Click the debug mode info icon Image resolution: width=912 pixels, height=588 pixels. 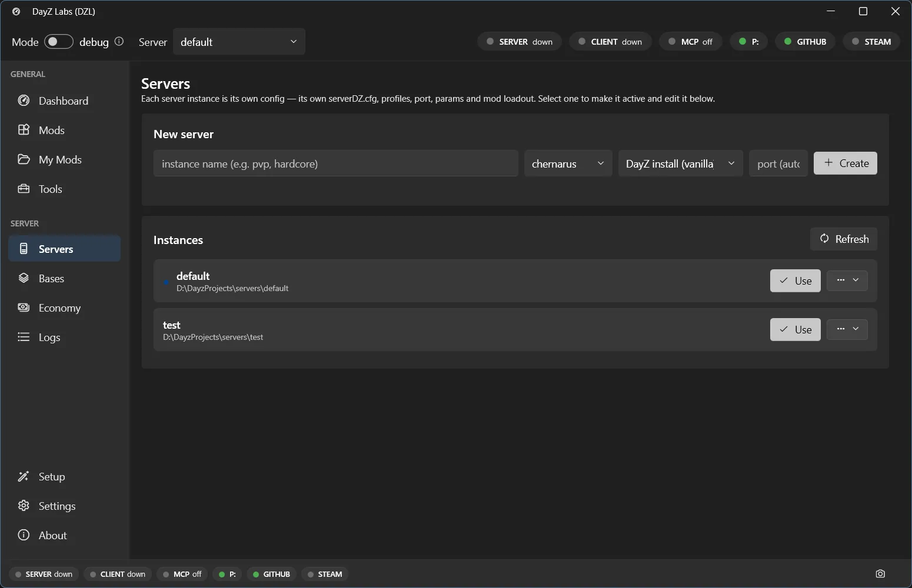pyautogui.click(x=119, y=41)
